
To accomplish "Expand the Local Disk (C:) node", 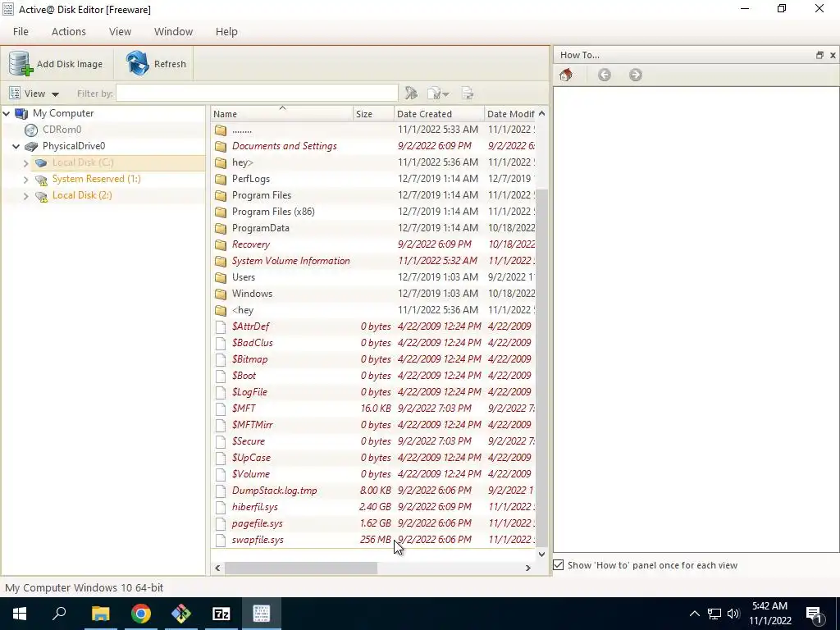I will pos(25,163).
